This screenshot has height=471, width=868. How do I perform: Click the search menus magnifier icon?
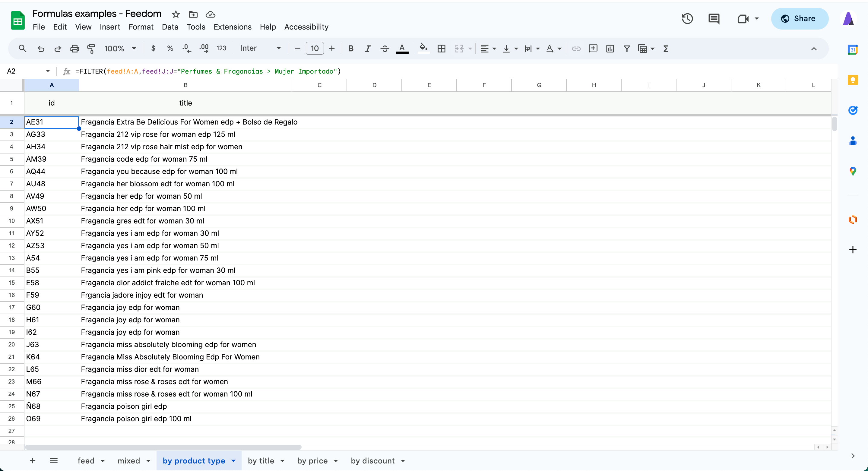[22, 49]
